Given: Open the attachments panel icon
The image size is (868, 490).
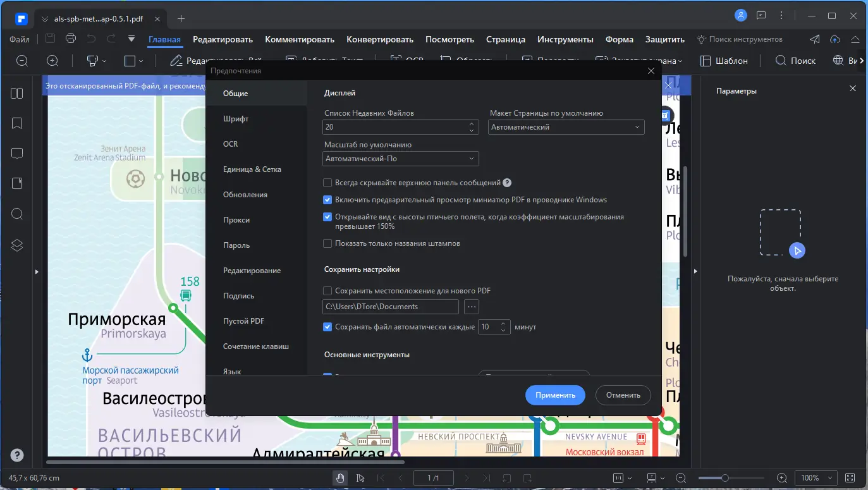Looking at the screenshot, I should pos(17,183).
